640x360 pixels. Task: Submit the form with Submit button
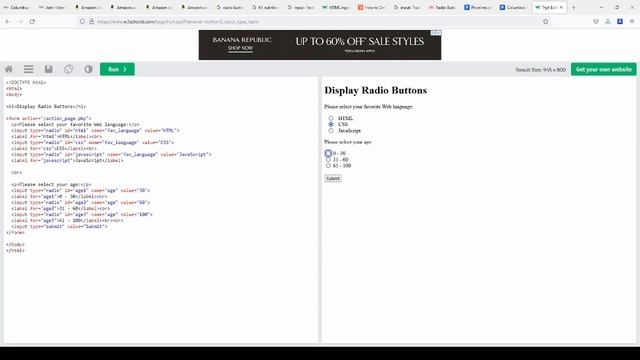coord(333,178)
